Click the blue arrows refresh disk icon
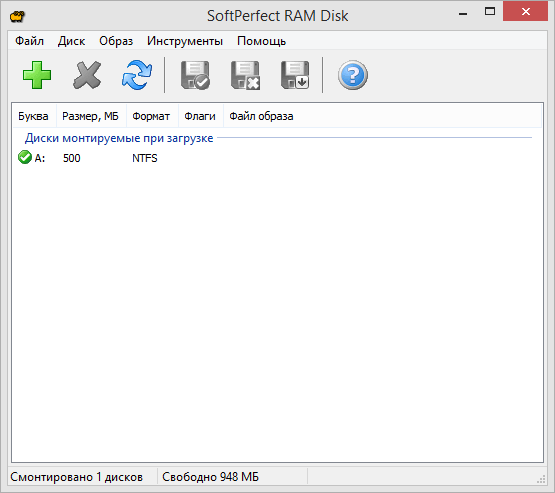The height and width of the screenshot is (493, 555). click(137, 75)
